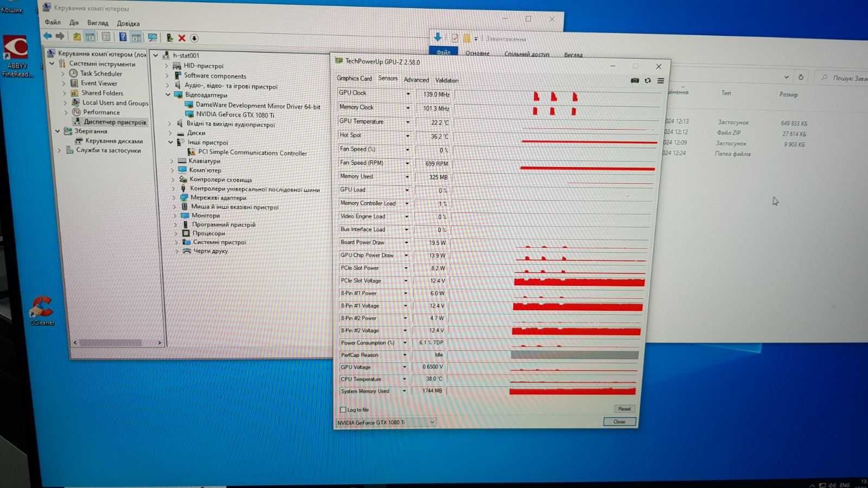This screenshot has width=868, height=488.
Task: Select PCI Simple Communications Controller
Action: pos(252,153)
